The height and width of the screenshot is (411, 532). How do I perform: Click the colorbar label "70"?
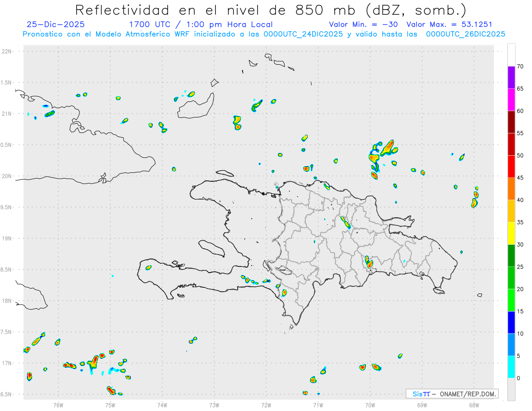tap(520, 67)
